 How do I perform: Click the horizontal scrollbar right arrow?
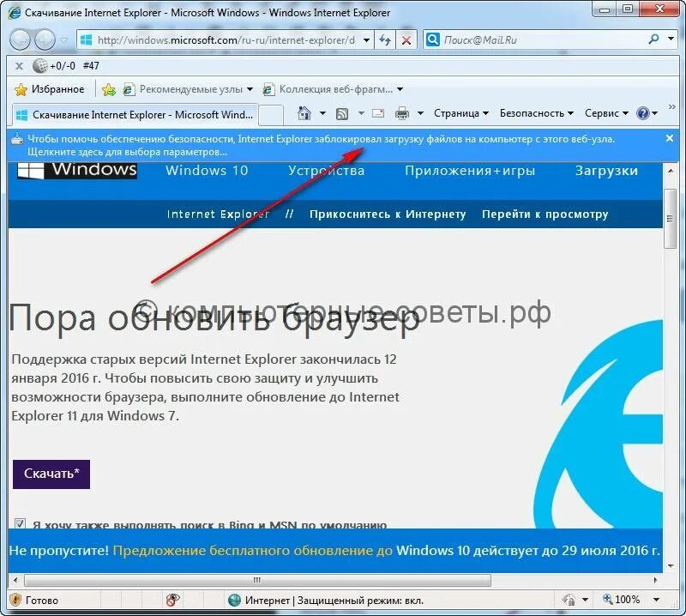(x=655, y=580)
